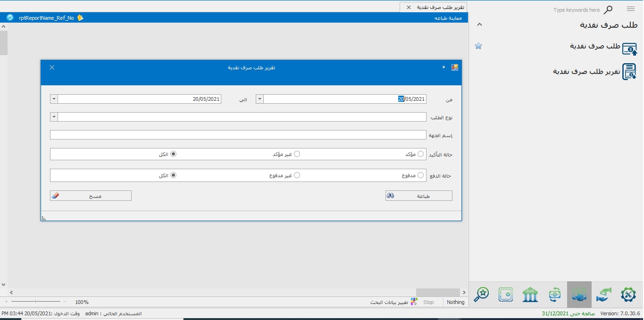
Task: Select the غير مدفوع payment radio button
Action: pyautogui.click(x=297, y=175)
